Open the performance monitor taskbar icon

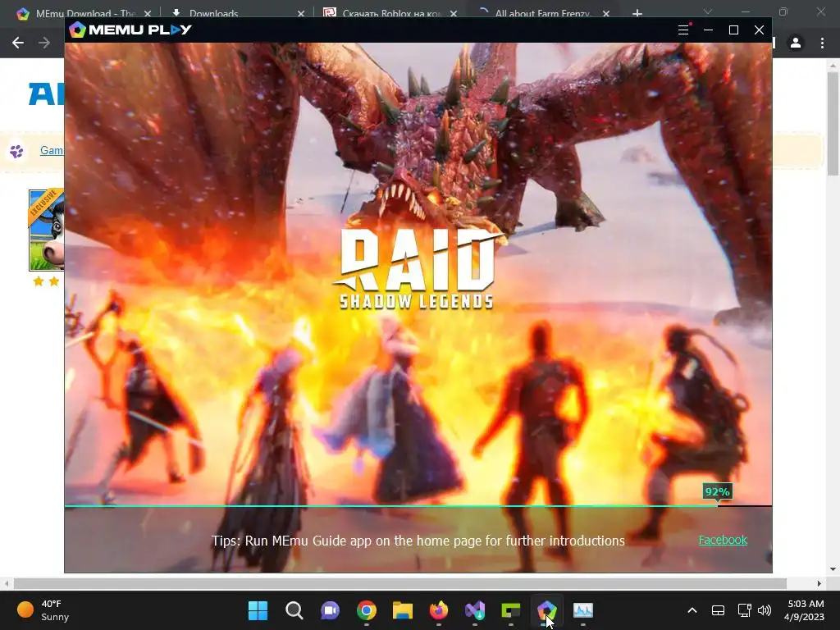pyautogui.click(x=583, y=610)
